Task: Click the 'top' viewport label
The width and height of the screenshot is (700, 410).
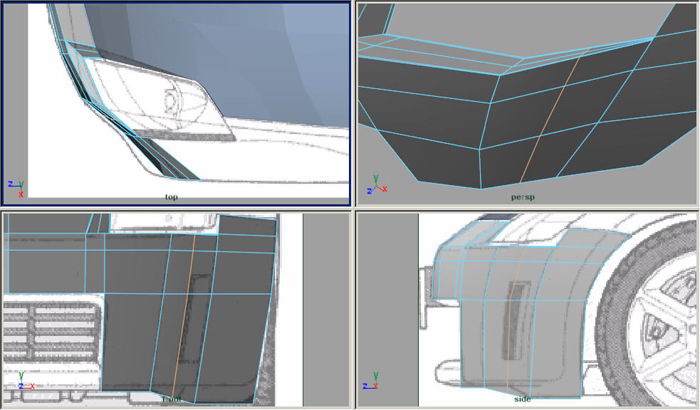Action: 171,197
